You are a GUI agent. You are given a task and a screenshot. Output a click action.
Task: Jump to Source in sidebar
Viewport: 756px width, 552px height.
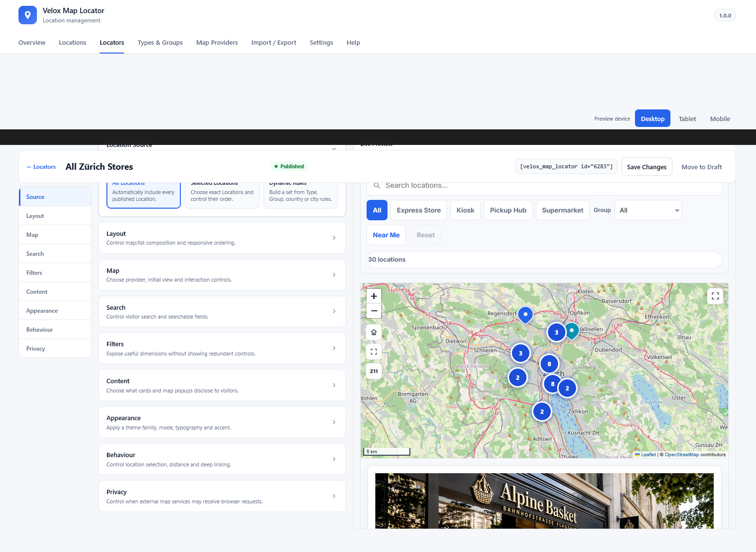pos(55,197)
